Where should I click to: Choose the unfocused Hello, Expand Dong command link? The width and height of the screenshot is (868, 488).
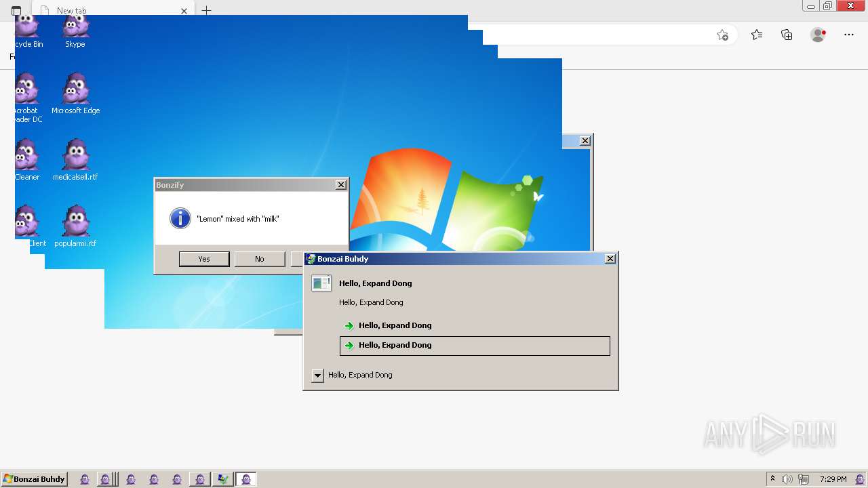(475, 325)
